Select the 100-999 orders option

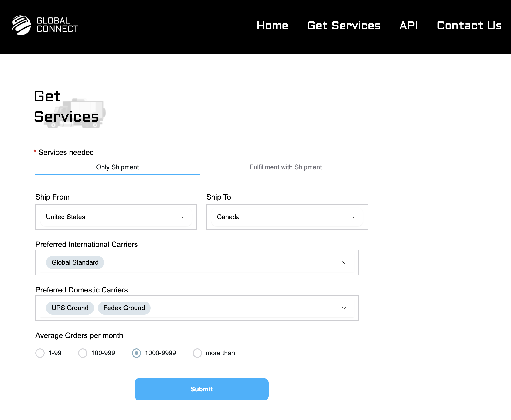click(83, 353)
